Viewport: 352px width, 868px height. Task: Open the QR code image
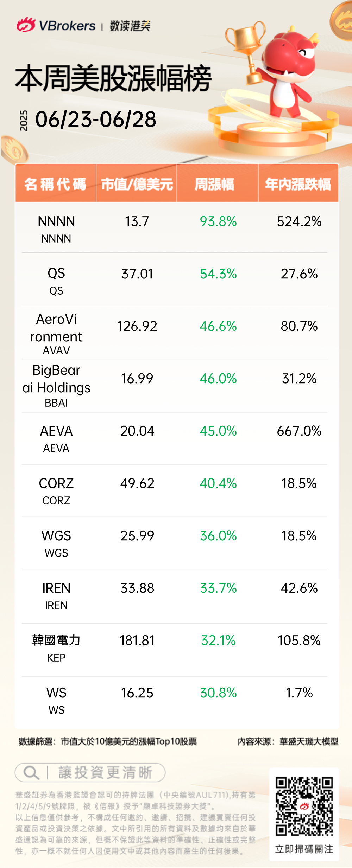click(x=304, y=806)
